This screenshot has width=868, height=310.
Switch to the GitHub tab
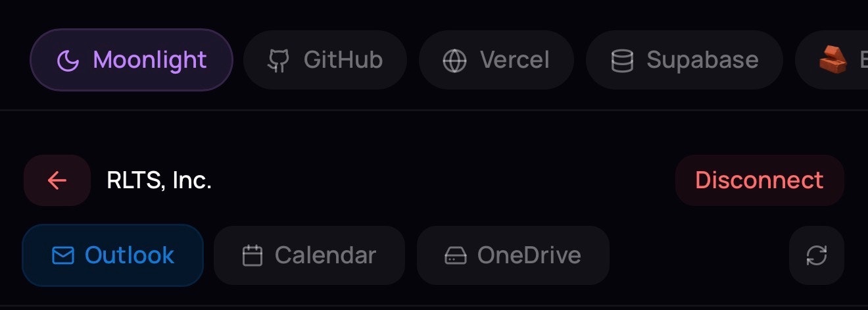point(325,60)
